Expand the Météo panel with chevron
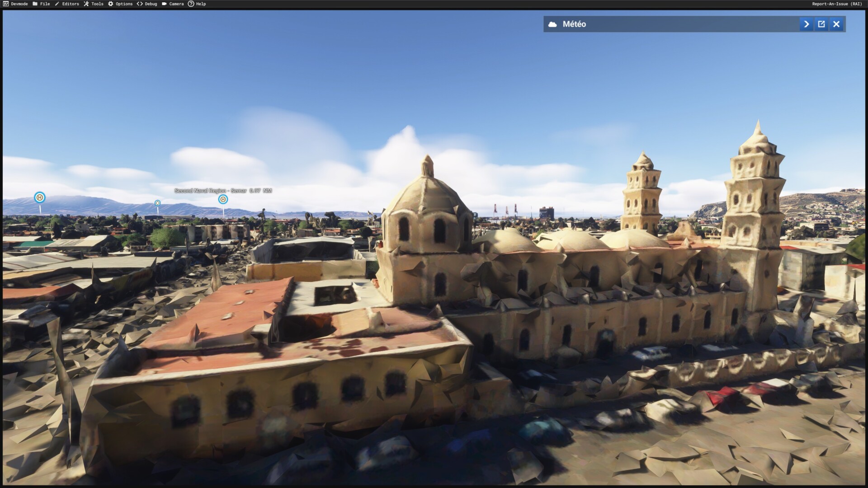This screenshot has width=868, height=488. (x=806, y=24)
